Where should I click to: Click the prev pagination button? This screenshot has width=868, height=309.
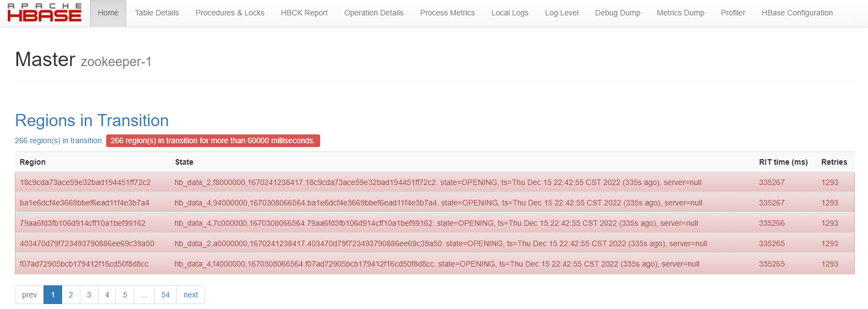tap(30, 295)
